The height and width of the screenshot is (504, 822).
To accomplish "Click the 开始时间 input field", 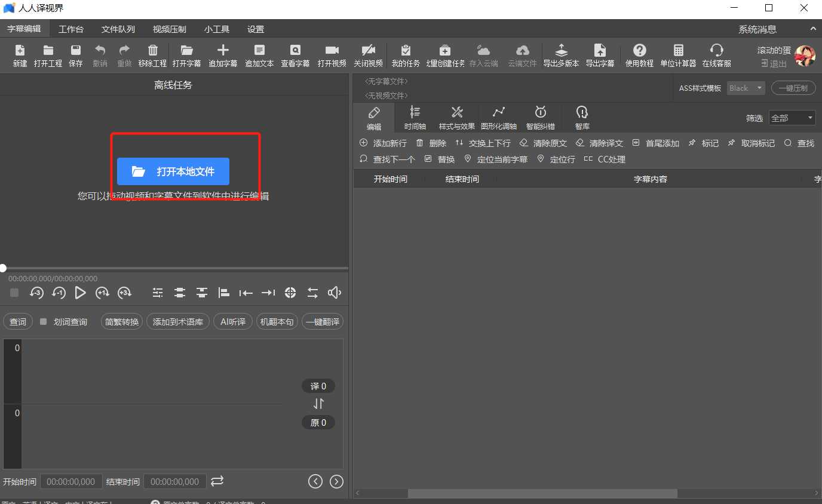I will [x=71, y=481].
